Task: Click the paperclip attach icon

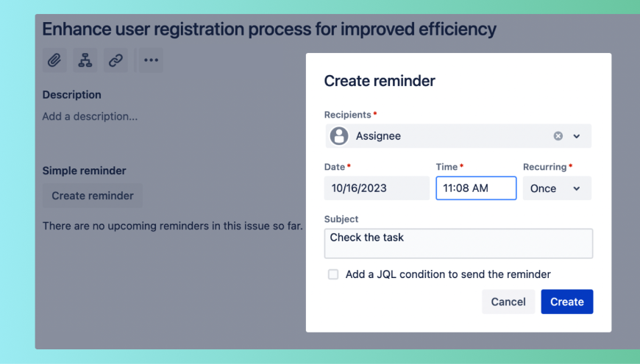Action: (x=54, y=60)
